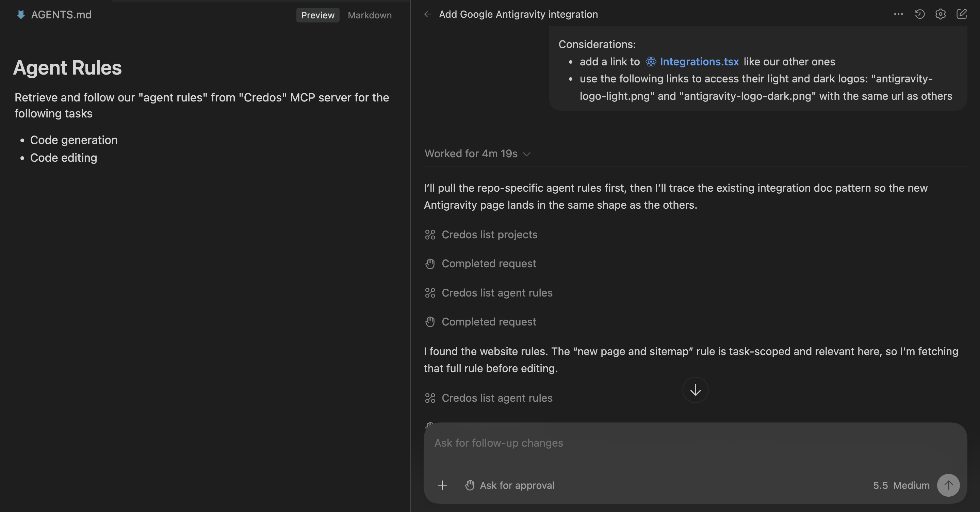Click the Code editing bullet
Screen dimensions: 980x512
point(64,158)
